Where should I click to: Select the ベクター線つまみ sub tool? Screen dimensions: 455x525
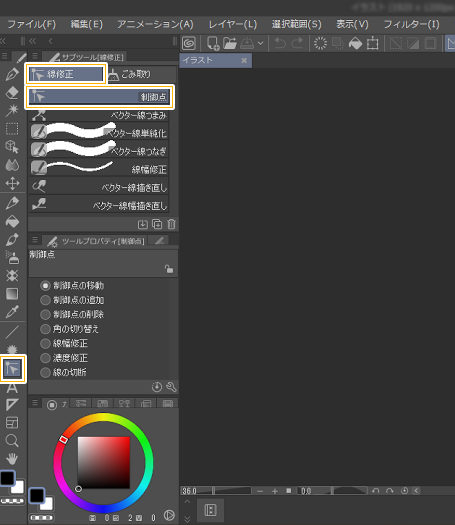click(x=99, y=115)
